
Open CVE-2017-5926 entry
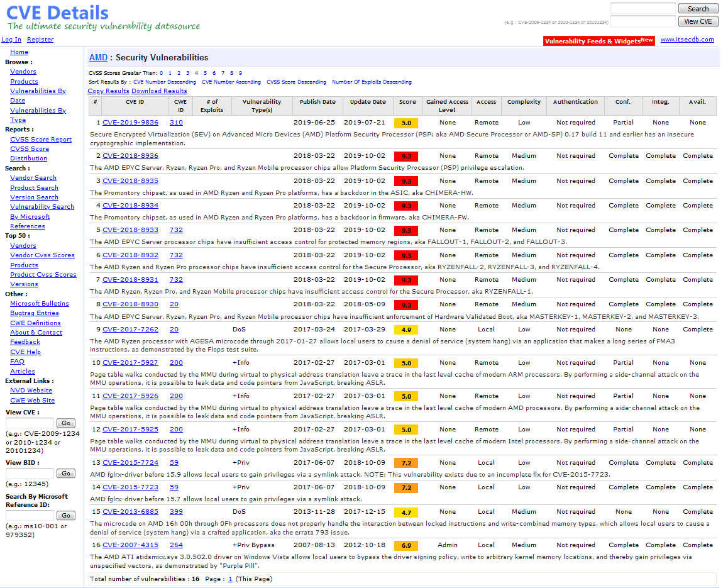pos(131,396)
